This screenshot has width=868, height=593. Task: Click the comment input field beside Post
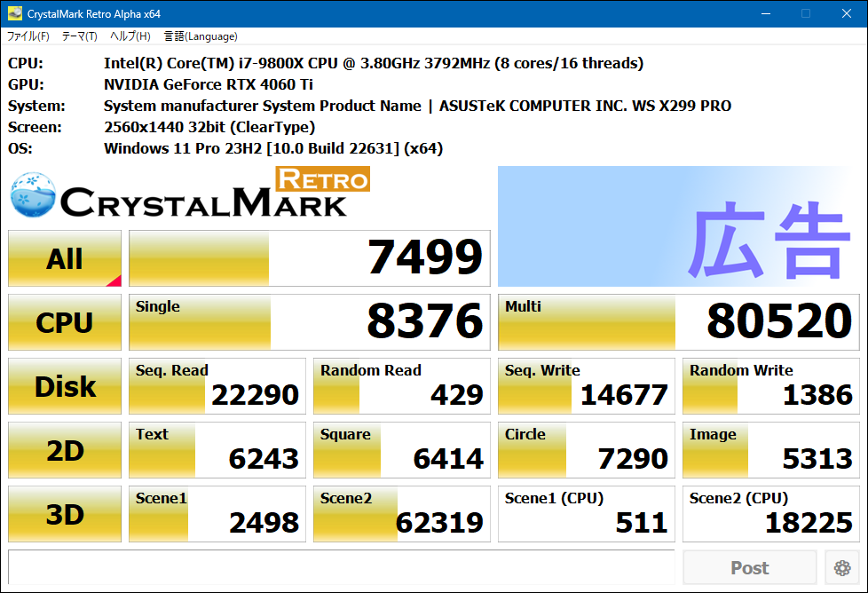tap(342, 567)
